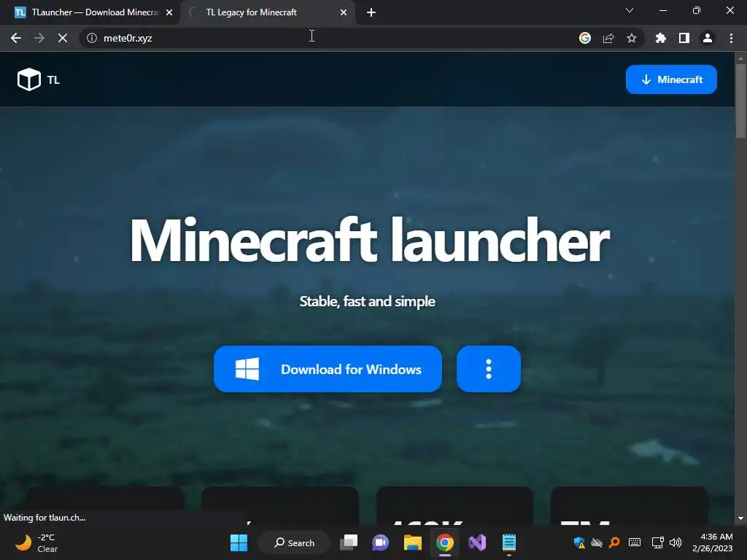Click the page vertical scrollbar thumb

pos(740,101)
